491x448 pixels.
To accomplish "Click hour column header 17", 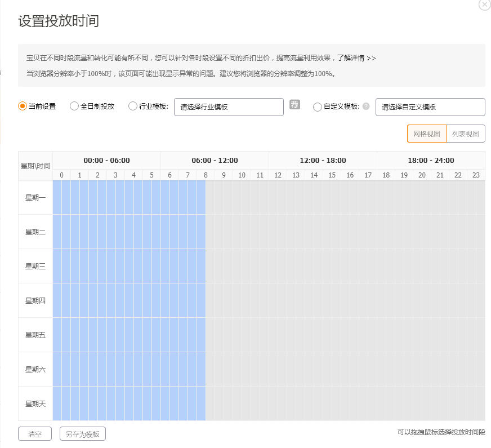I will point(368,175).
